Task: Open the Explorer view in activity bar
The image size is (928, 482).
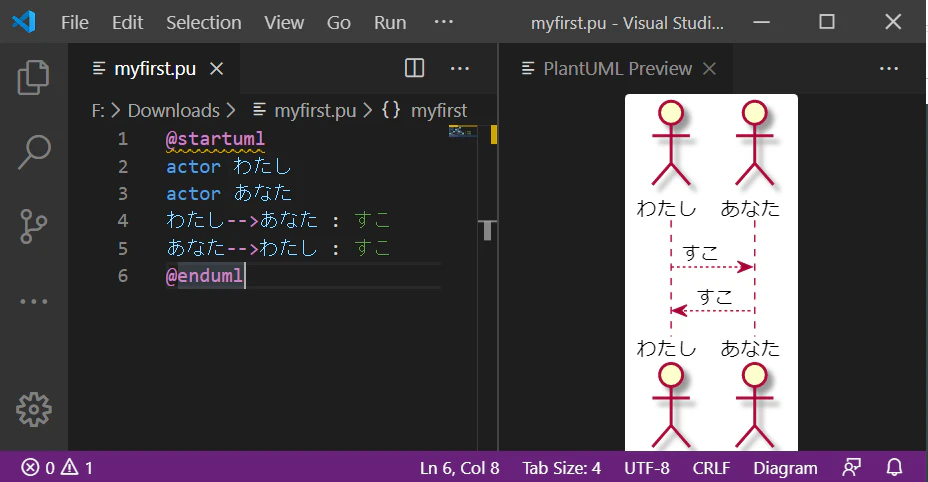Action: click(34, 78)
